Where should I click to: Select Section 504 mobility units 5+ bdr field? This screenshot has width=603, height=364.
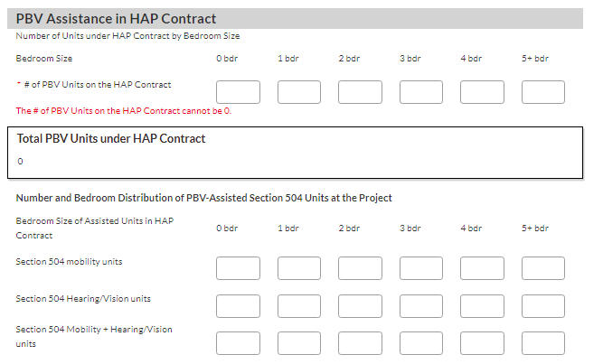[x=543, y=268]
